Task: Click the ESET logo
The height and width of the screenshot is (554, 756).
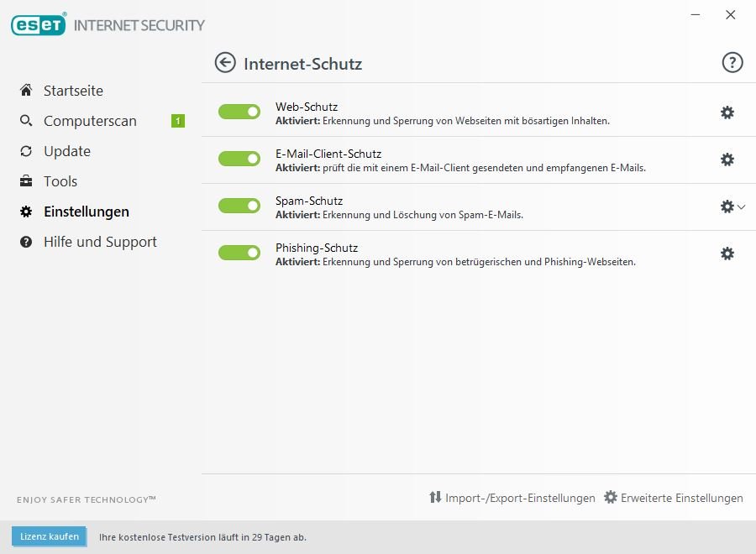Action: click(x=38, y=25)
